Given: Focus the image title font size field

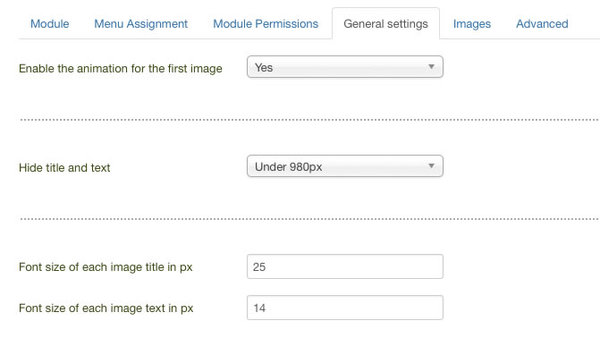Looking at the screenshot, I should click(345, 267).
